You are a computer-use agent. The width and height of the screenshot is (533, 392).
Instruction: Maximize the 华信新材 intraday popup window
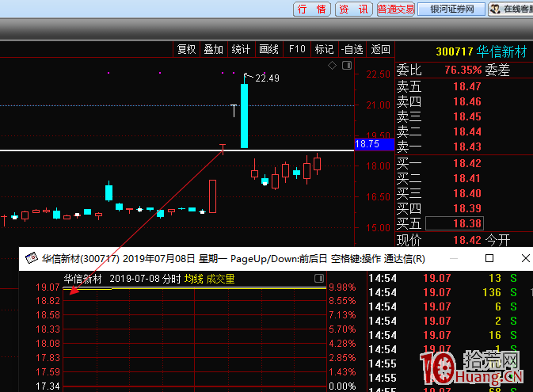pos(489,258)
